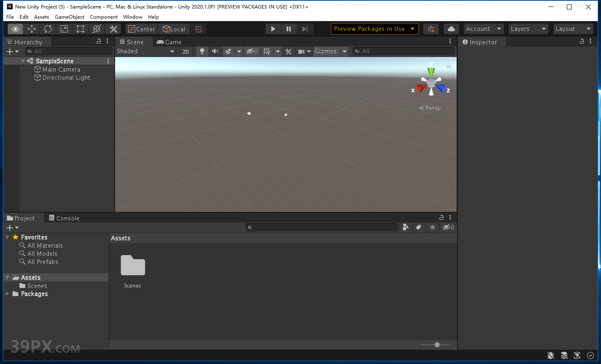The image size is (601, 364).
Task: Click Search by Type in the Project panel
Action: pyautogui.click(x=405, y=227)
